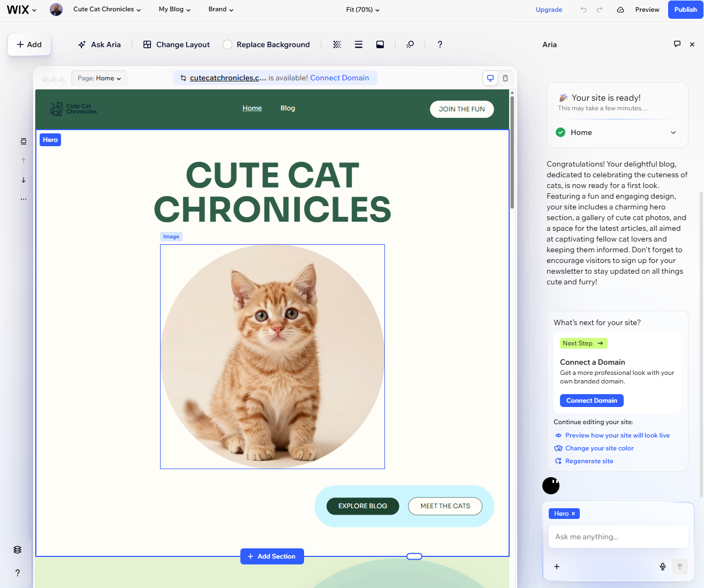
Task: Collapse the Home section in Aria panel
Action: coord(673,132)
